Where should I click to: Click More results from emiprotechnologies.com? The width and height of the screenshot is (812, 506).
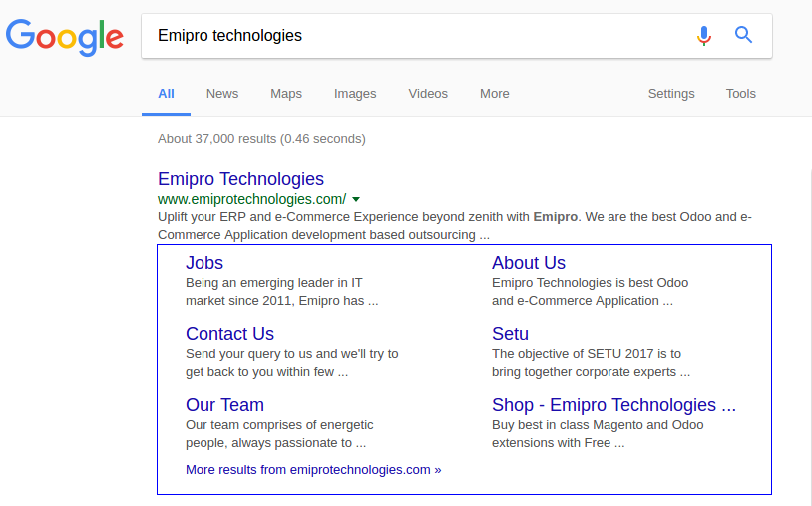click(313, 469)
